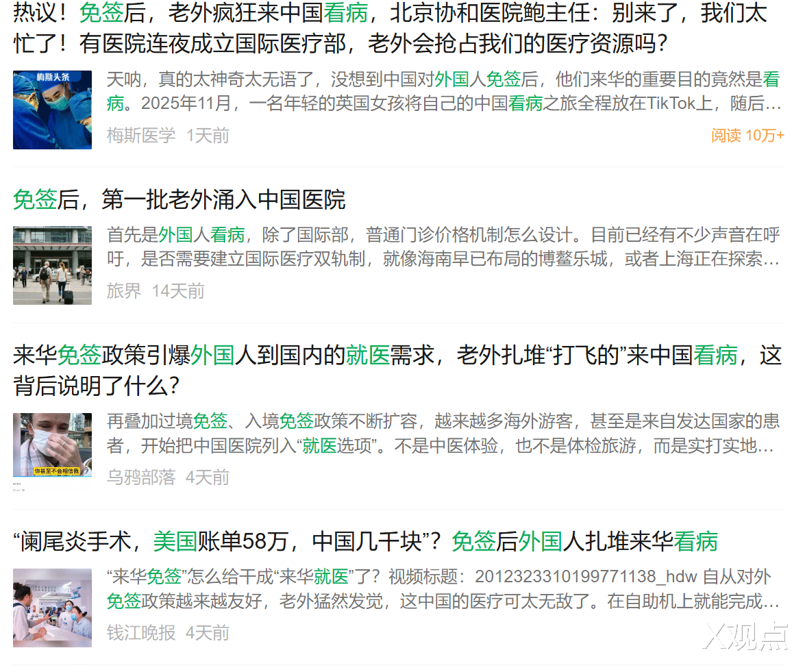Open the 钱江晚报 publisher name
This screenshot has width=805, height=672.
pyautogui.click(x=141, y=633)
